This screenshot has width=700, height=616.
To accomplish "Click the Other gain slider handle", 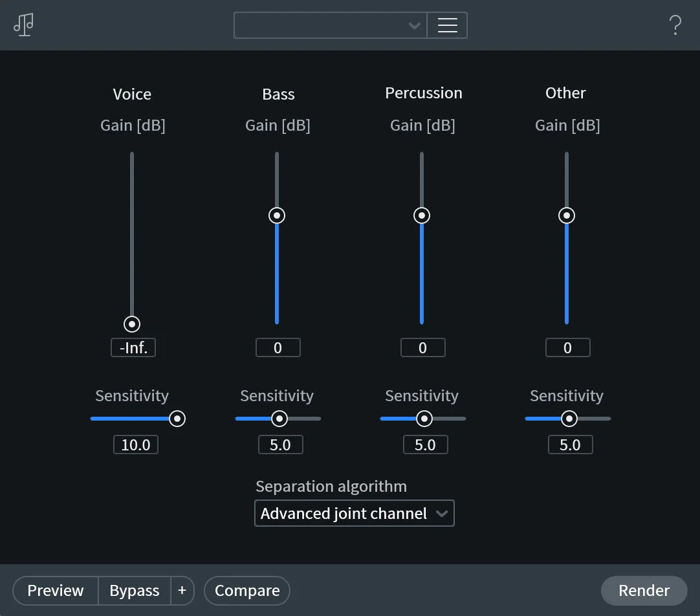I will click(567, 215).
